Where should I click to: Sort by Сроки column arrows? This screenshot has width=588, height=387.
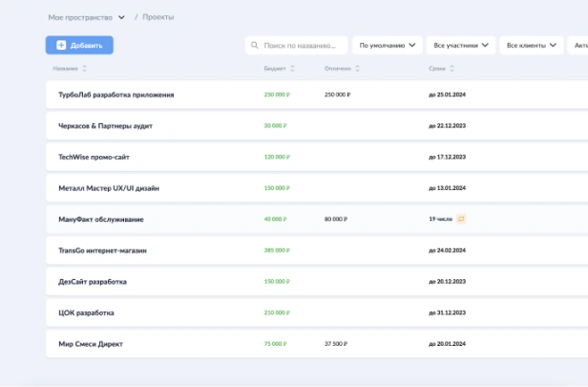[x=448, y=69]
